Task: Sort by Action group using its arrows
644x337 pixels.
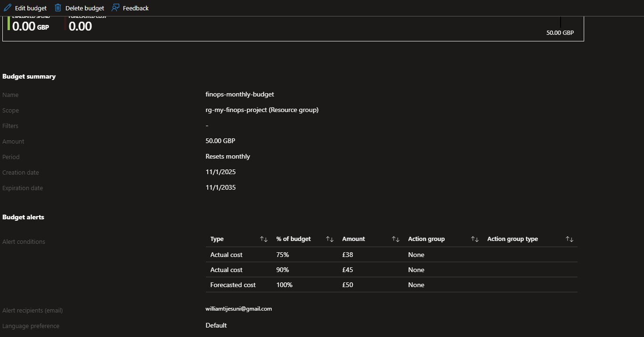Action: (x=475, y=239)
